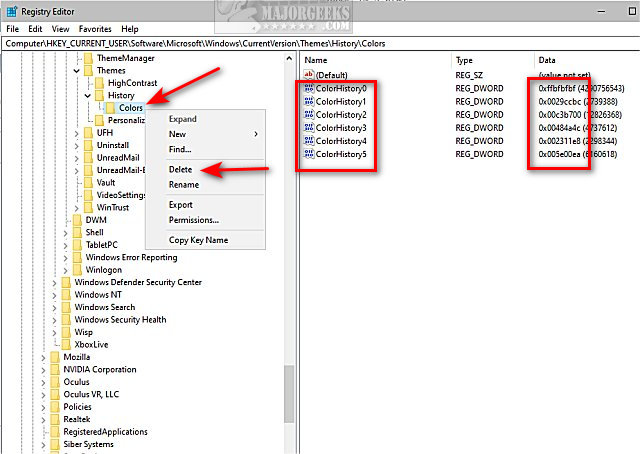Image resolution: width=640 pixels, height=454 pixels.
Task: Click the Mozilla folder icon
Action: (x=55, y=357)
